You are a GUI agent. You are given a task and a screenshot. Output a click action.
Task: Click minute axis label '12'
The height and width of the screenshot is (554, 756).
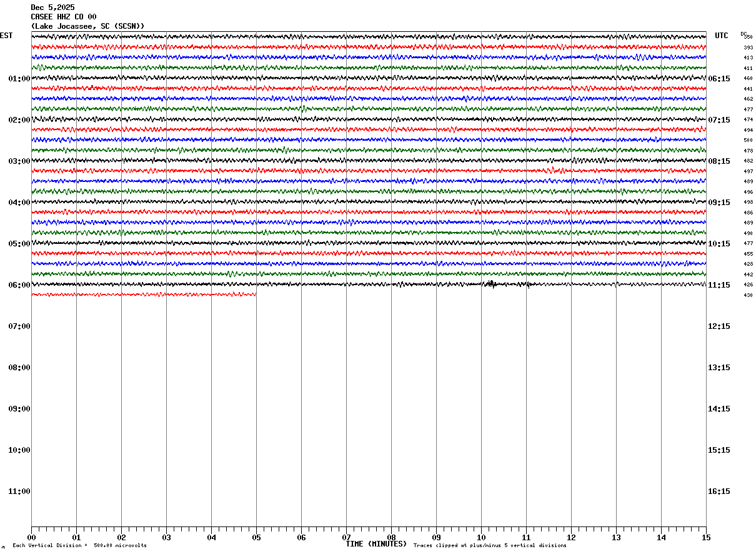coord(571,538)
